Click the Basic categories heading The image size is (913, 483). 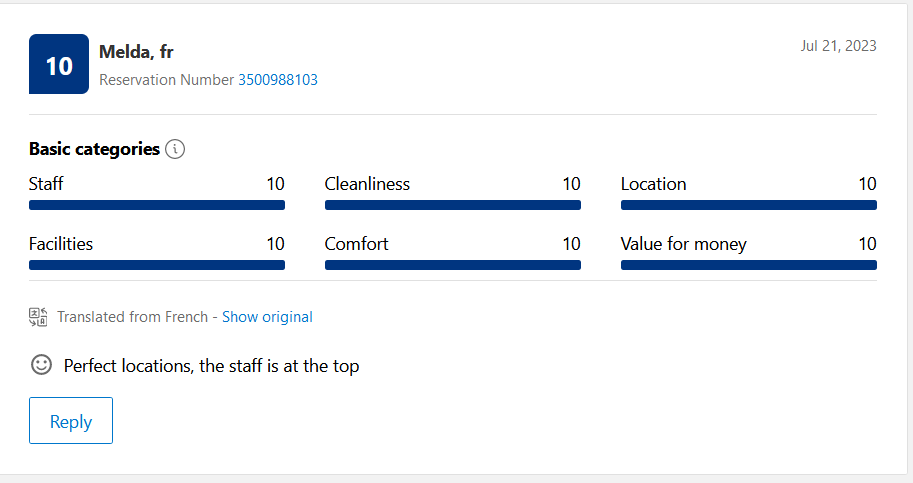94,149
